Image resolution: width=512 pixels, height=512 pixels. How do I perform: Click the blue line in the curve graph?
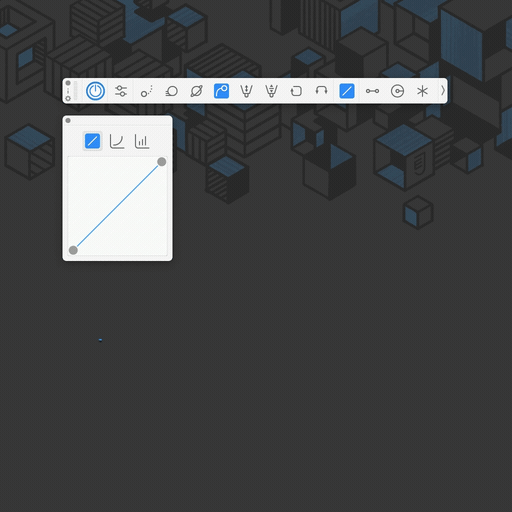117,206
